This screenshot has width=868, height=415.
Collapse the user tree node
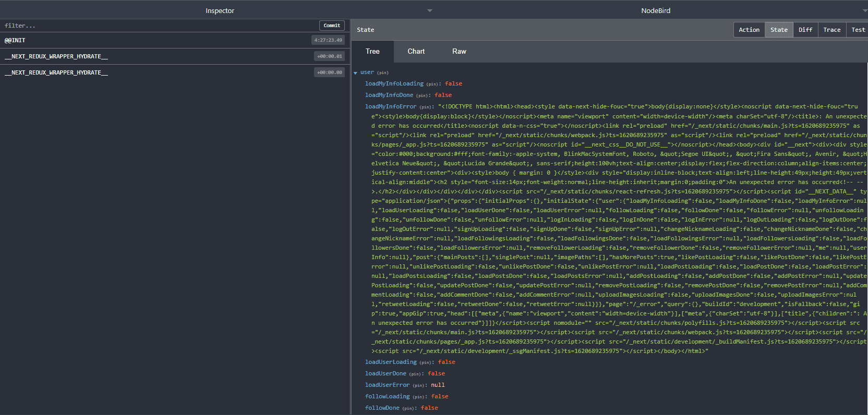click(355, 73)
